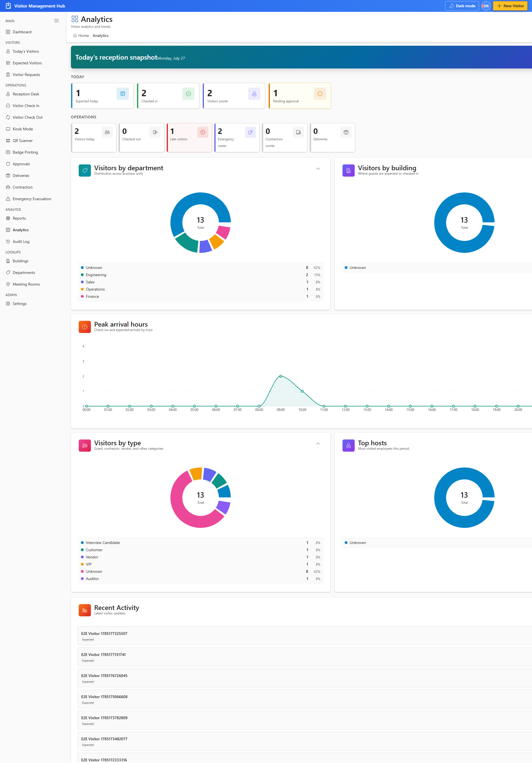The width and height of the screenshot is (532, 763).
Task: Click the Checked out exit icon
Action: click(x=155, y=132)
